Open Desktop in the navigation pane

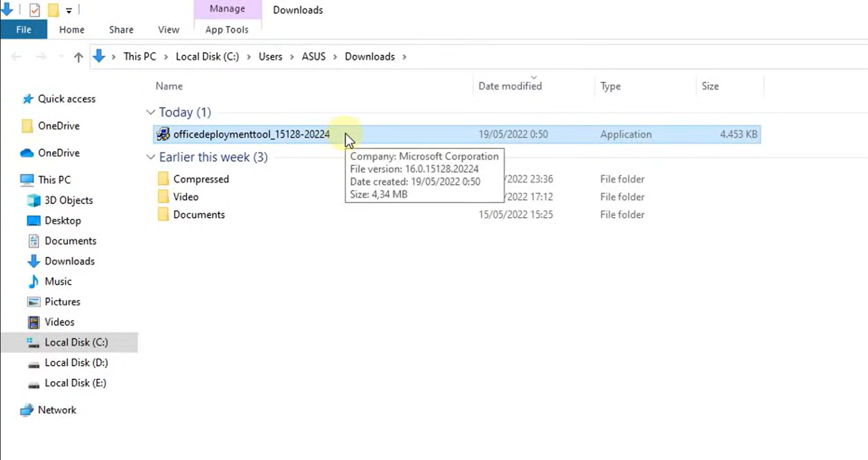pos(62,221)
